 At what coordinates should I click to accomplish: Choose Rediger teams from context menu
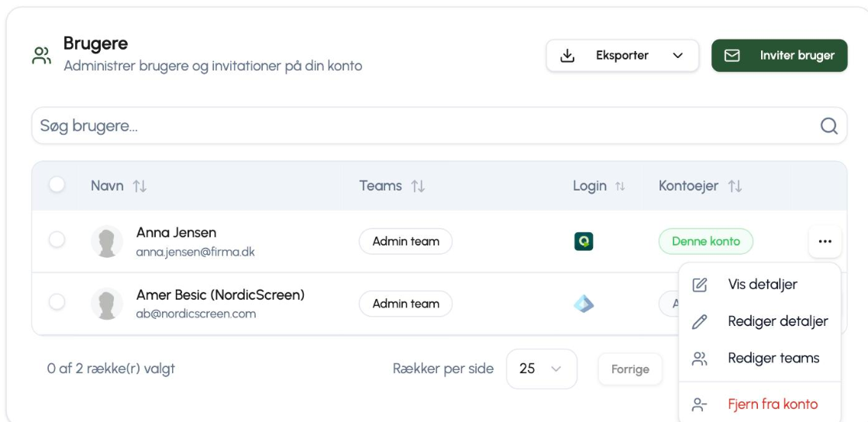coord(759,359)
